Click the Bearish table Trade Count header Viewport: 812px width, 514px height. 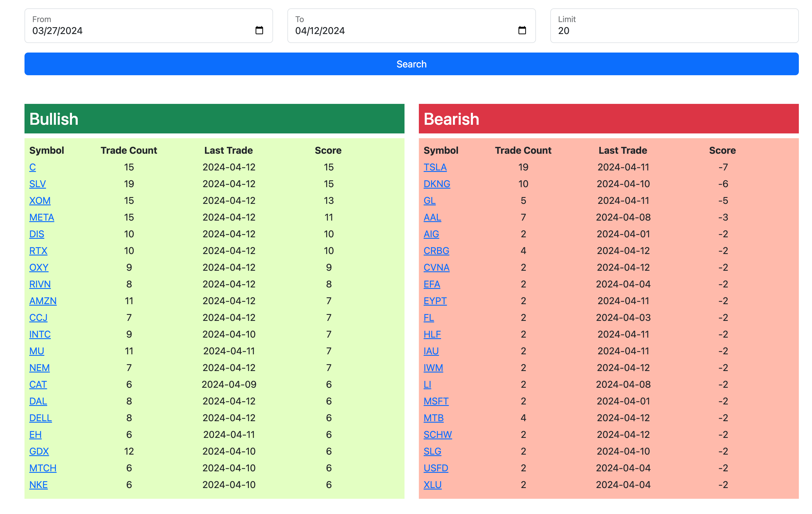point(523,150)
